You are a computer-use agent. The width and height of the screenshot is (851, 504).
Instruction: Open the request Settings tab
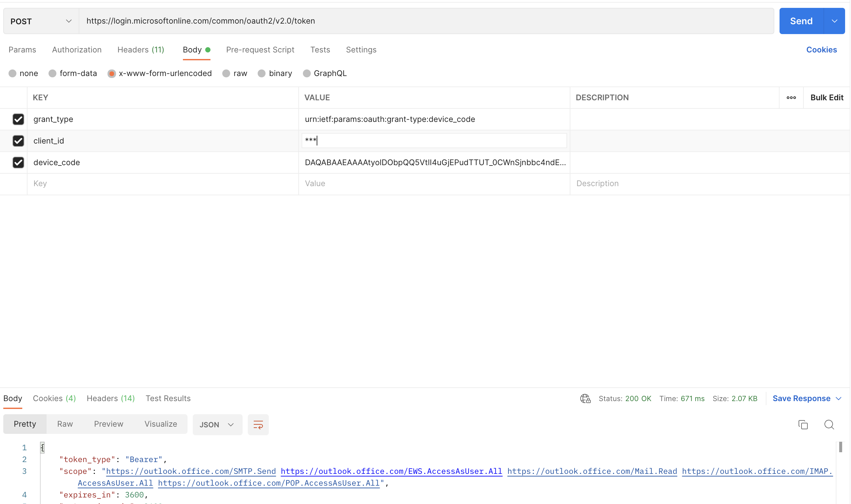[362, 50]
